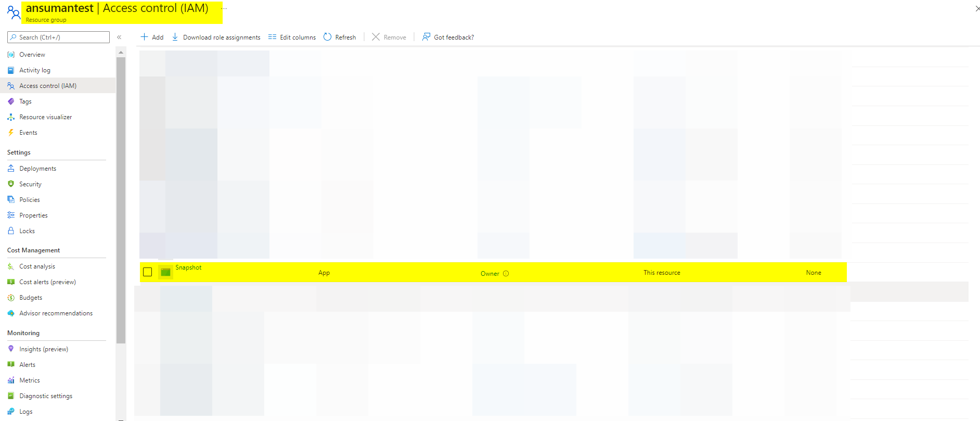Click the info icon next to Owner
This screenshot has height=421, width=980.
[x=506, y=274]
